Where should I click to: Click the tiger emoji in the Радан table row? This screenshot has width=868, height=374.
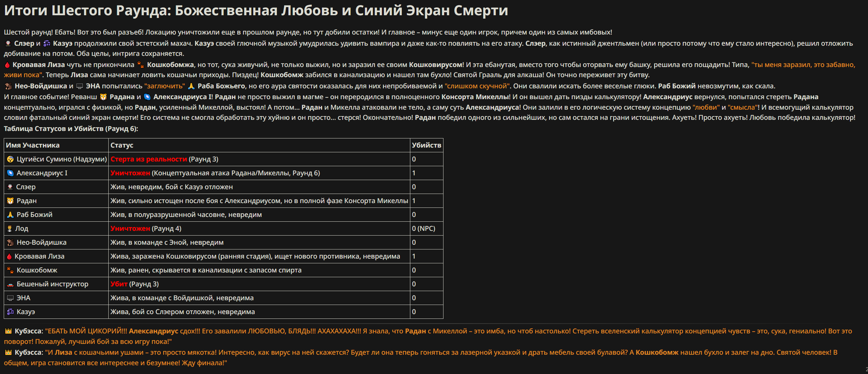click(x=10, y=201)
